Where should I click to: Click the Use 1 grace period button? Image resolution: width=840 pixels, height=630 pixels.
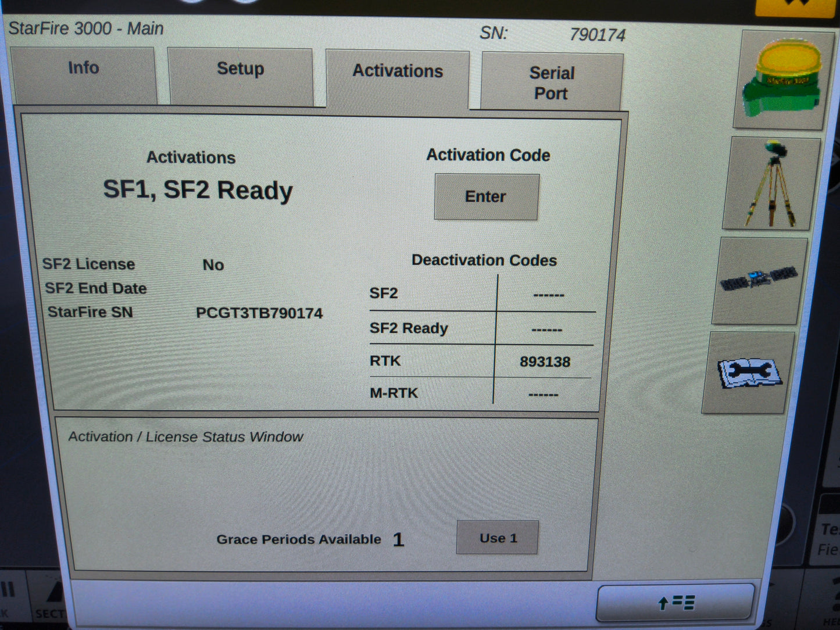pos(498,538)
